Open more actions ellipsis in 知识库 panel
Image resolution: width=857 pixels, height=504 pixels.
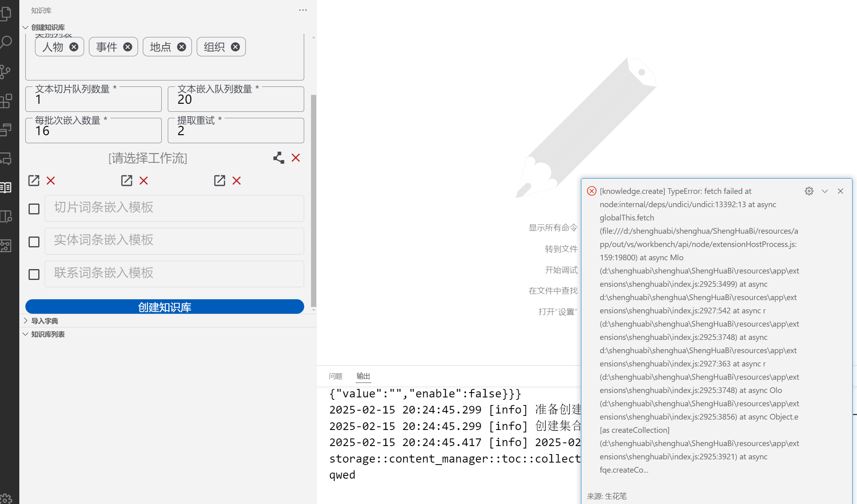pos(303,10)
